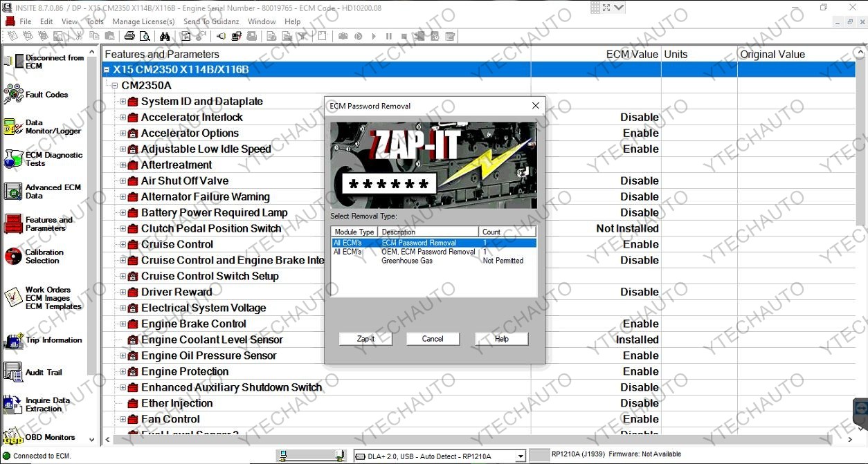Click the Copy toolbar icon
This screenshot has height=464, width=868.
pyautogui.click(x=93, y=37)
